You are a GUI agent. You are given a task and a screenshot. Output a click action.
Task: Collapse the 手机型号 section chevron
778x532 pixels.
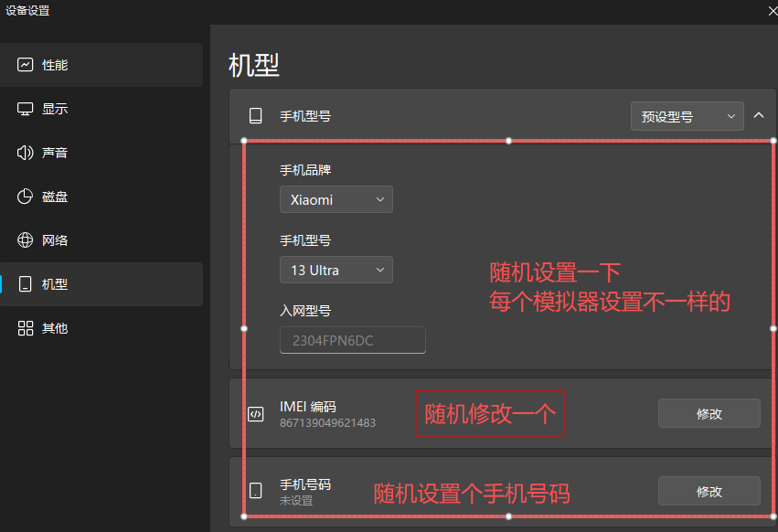tap(759, 115)
